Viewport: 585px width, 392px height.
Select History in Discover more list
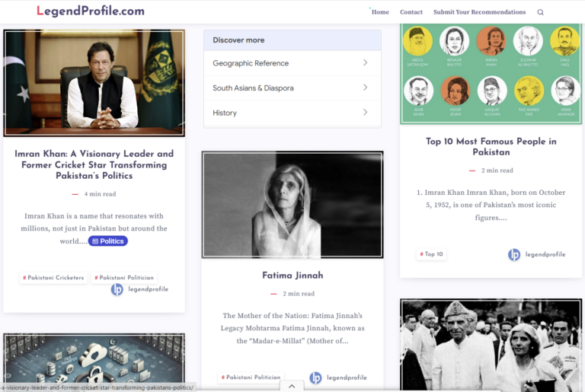pyautogui.click(x=292, y=113)
